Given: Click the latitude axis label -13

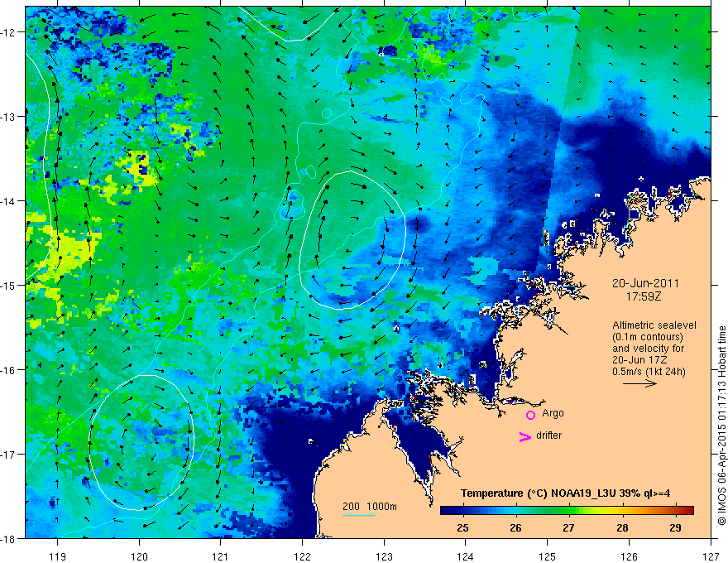Looking at the screenshot, I should 8,117.
